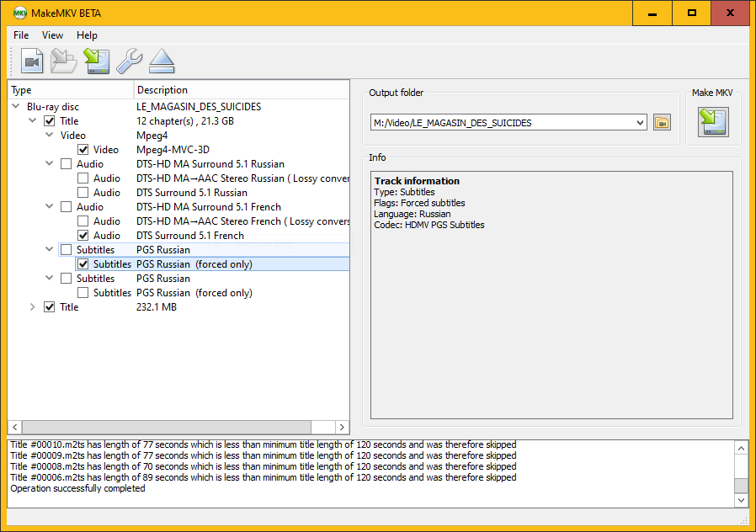Open the File menu
Viewport: 756px width, 532px height.
coord(21,35)
